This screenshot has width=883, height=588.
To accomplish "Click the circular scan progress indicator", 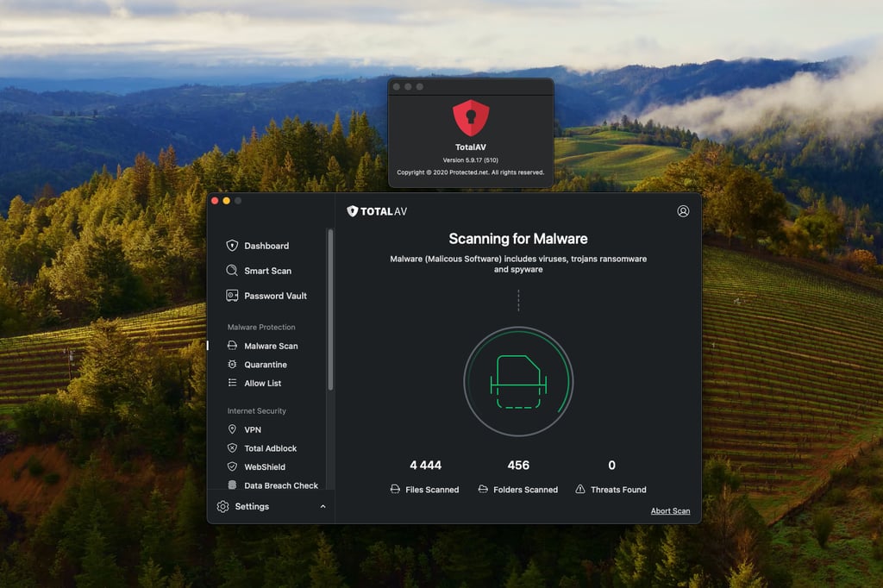I will (x=518, y=381).
